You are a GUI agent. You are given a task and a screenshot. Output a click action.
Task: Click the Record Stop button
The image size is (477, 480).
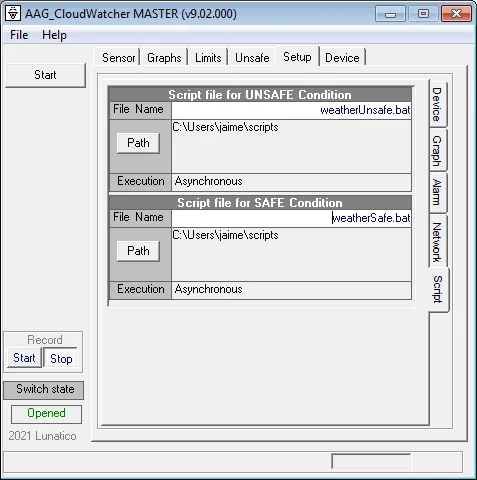coord(61,358)
